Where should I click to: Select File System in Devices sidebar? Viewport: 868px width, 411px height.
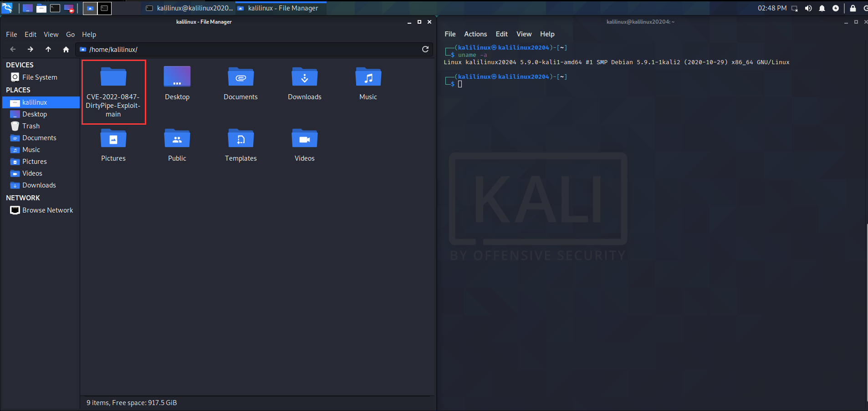click(x=41, y=77)
